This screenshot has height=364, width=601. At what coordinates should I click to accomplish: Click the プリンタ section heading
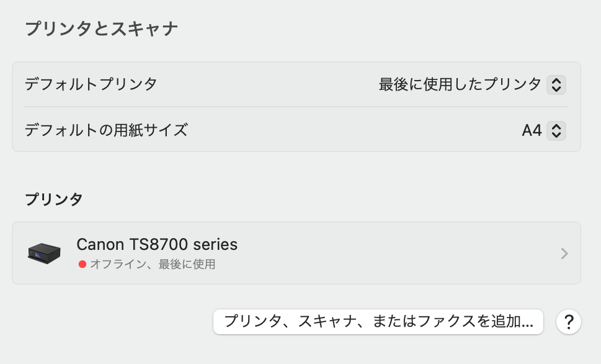pyautogui.click(x=54, y=200)
